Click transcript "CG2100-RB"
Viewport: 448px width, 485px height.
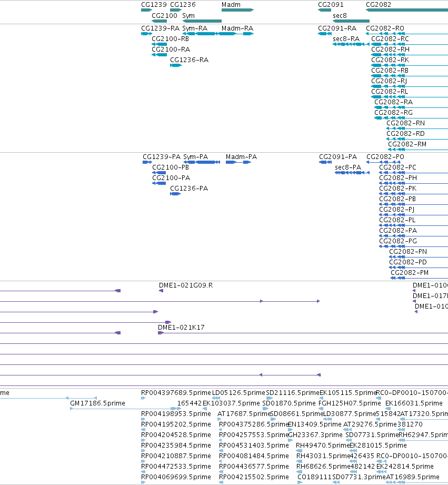pos(171,39)
